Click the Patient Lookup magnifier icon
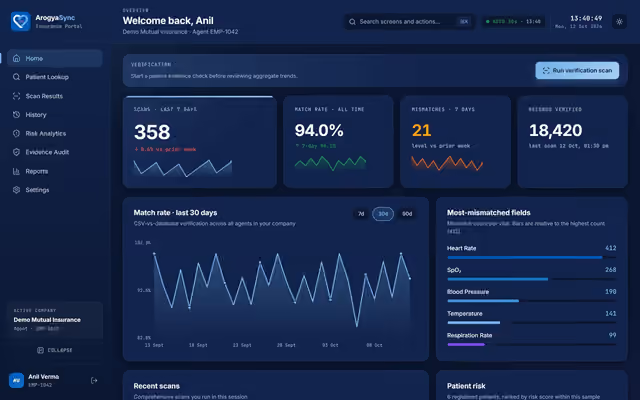The image size is (640, 400). pos(16,77)
